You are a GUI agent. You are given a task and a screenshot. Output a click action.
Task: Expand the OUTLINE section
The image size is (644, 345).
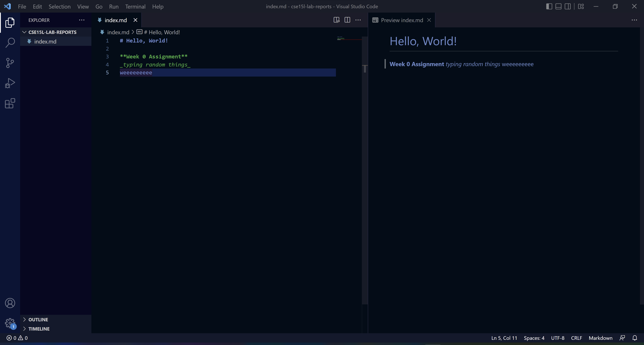38,319
